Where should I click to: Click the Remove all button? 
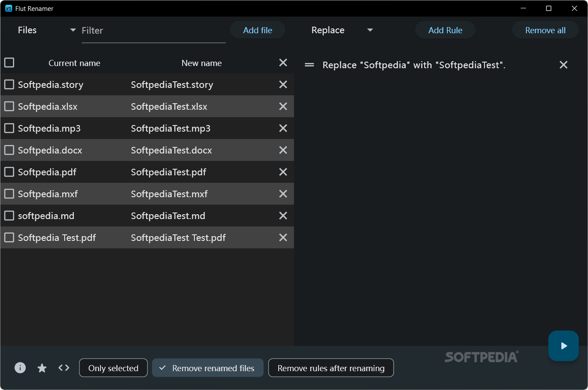coord(545,30)
